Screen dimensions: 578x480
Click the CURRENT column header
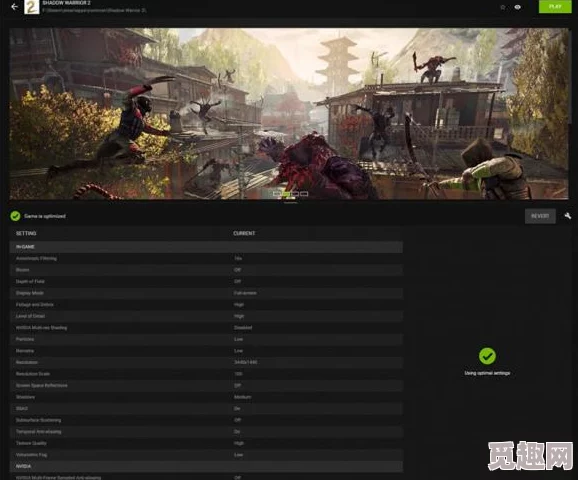244,233
